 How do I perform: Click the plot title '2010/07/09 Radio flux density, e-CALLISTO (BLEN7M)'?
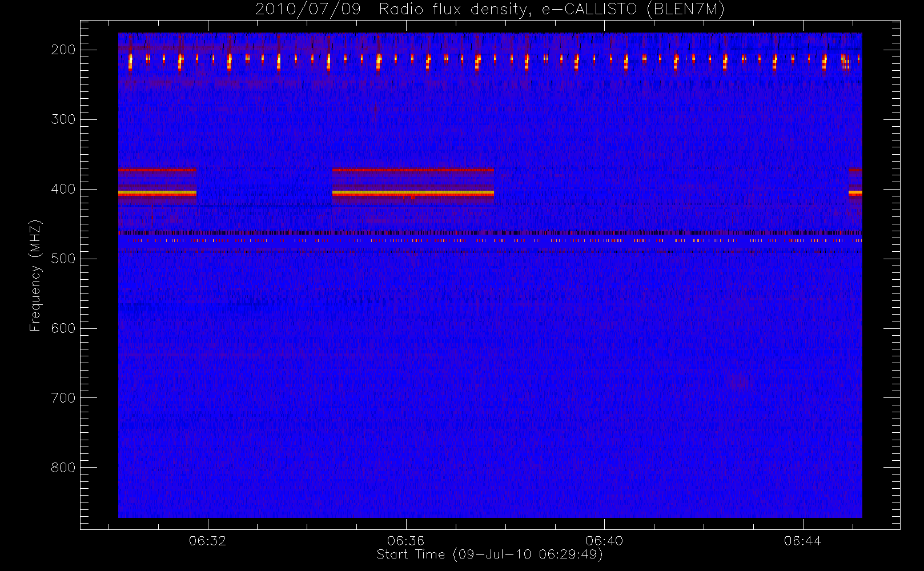(x=490, y=10)
